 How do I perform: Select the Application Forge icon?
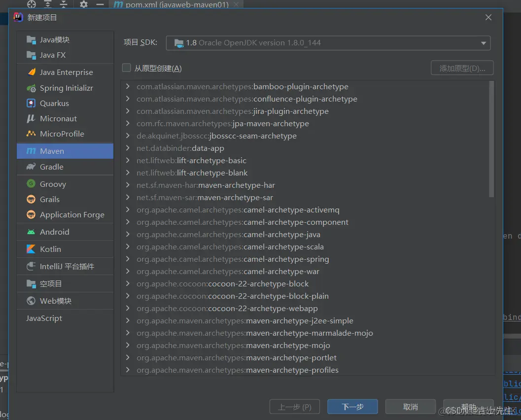click(31, 214)
